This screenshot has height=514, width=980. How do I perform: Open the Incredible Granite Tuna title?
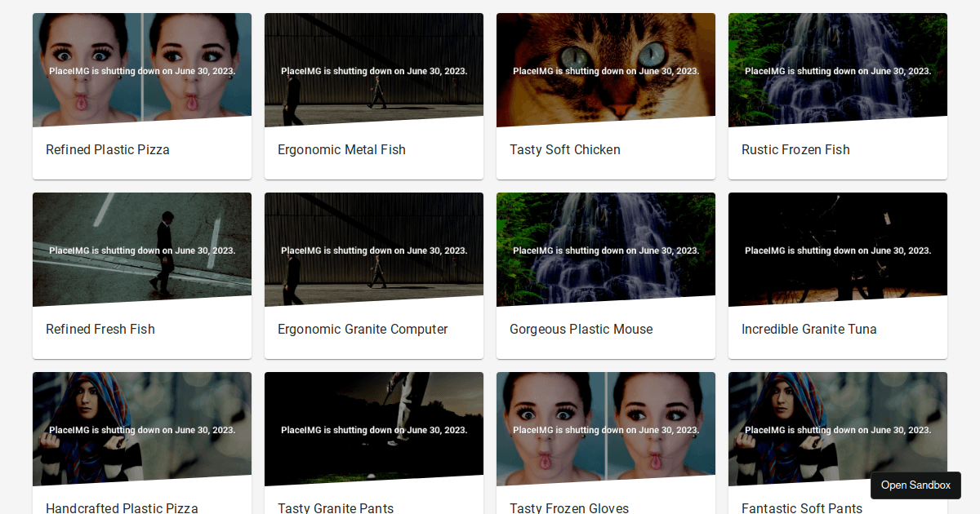[x=809, y=330]
